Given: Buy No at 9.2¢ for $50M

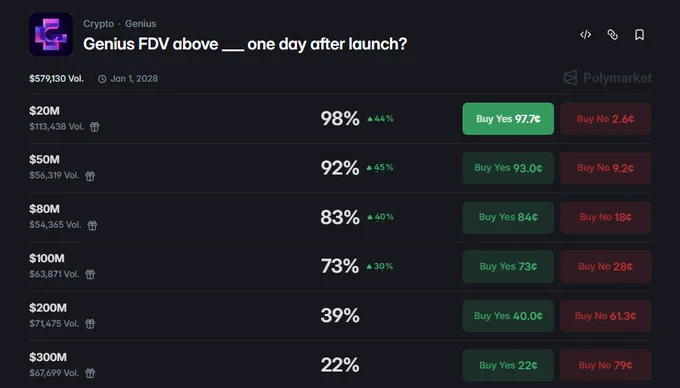Looking at the screenshot, I should [x=605, y=168].
